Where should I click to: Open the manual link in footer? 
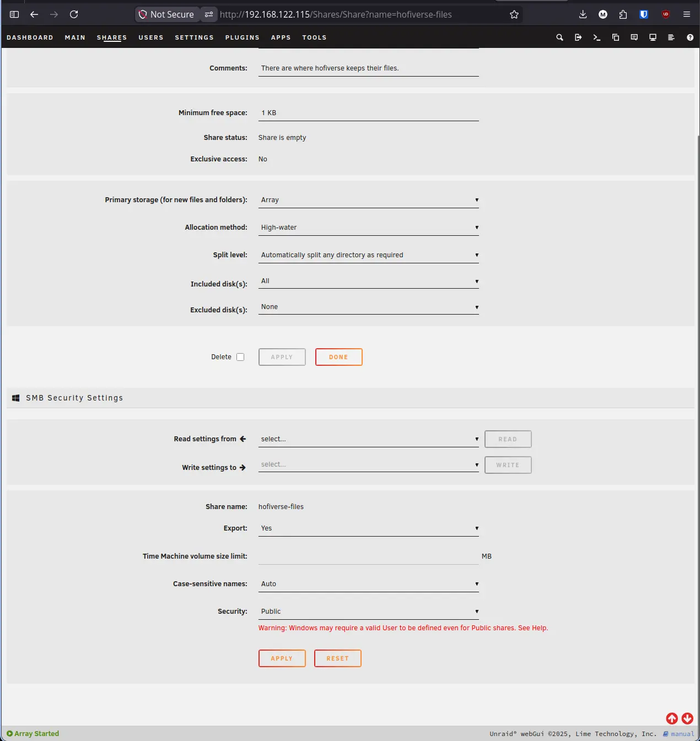(x=679, y=734)
